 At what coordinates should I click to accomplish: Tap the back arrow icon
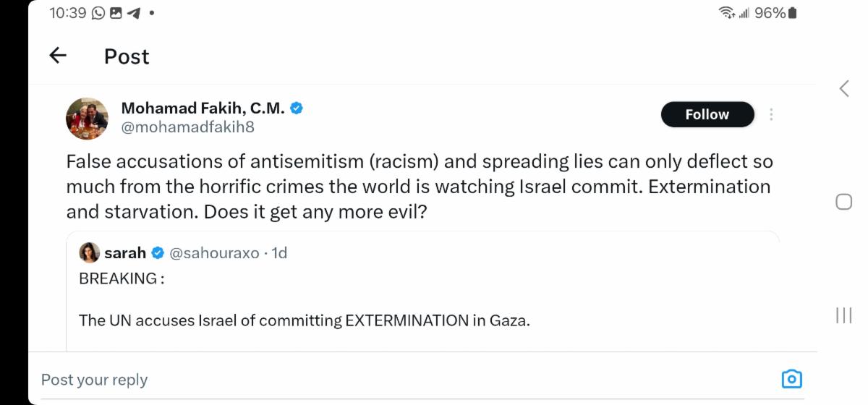[x=58, y=56]
